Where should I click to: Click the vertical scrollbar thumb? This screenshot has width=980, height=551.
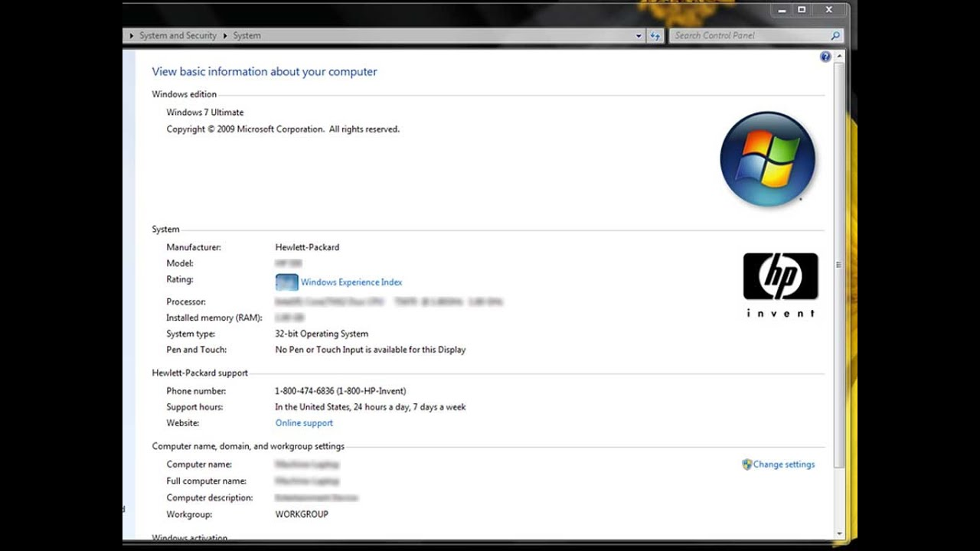coord(840,264)
